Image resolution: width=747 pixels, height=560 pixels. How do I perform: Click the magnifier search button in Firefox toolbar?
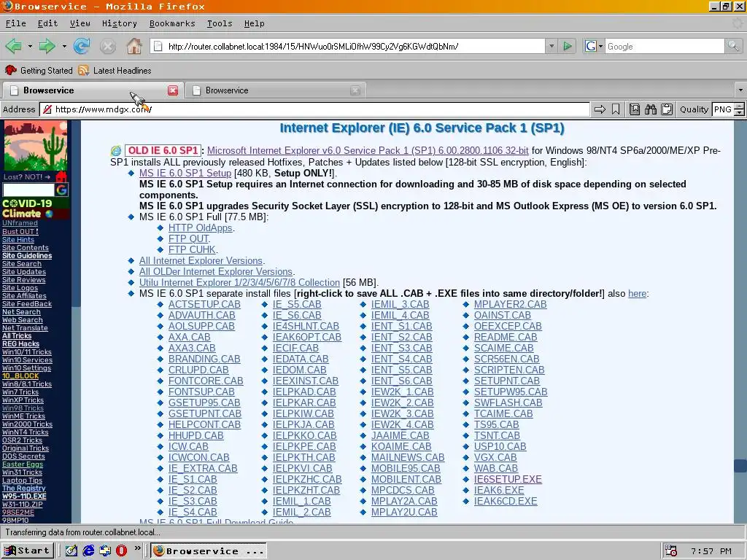733,46
